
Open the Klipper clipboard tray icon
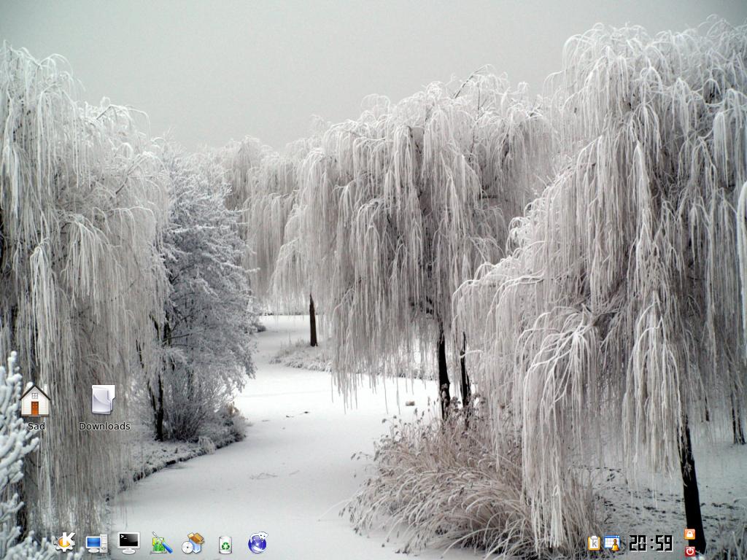594,542
